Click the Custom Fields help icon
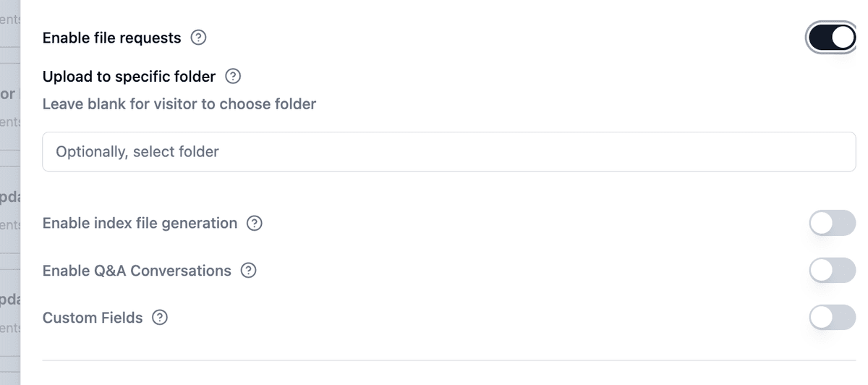The image size is (868, 385). 160,318
